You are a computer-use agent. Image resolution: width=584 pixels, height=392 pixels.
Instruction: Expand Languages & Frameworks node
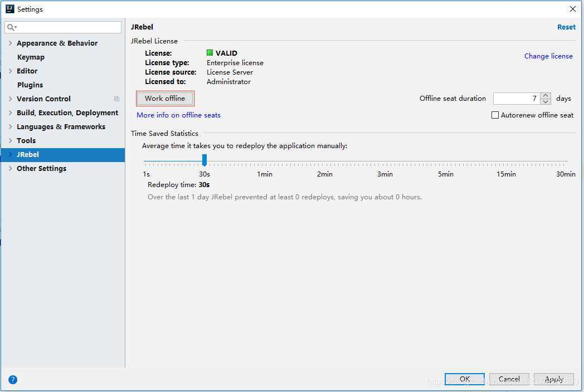11,126
